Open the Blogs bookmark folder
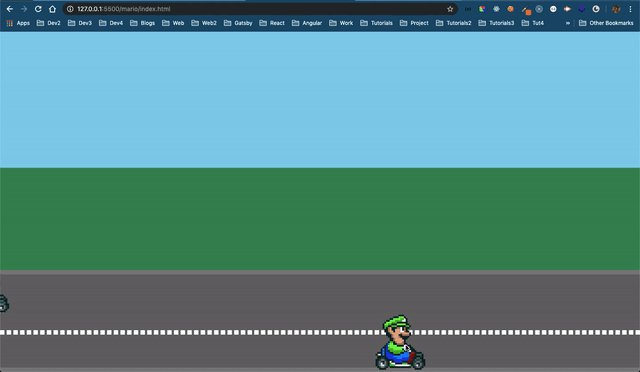 point(142,23)
